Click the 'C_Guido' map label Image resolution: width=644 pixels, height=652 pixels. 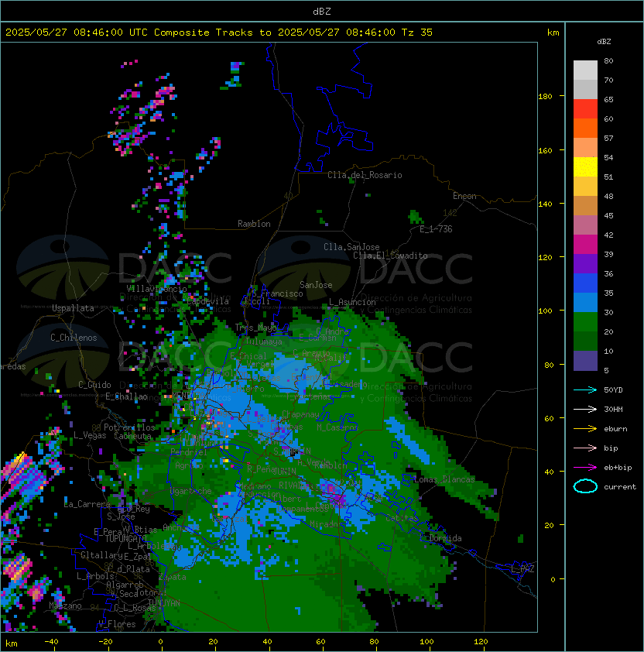point(94,385)
